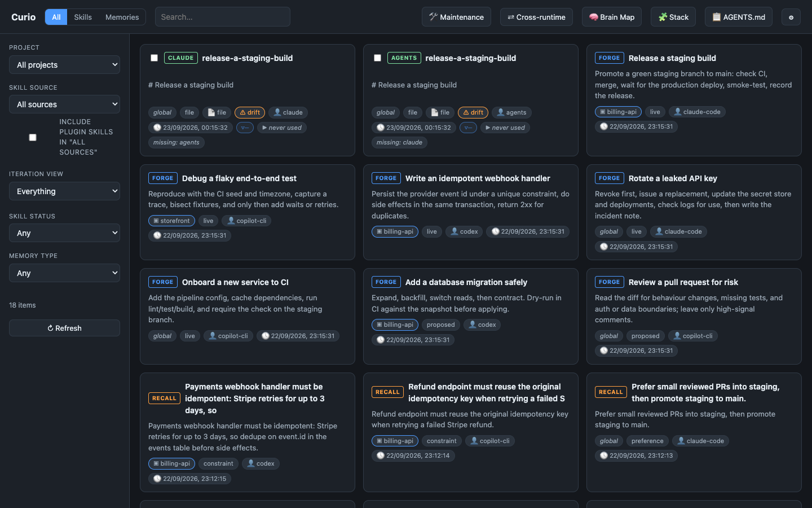Viewport: 812px width, 508px height.
Task: Select the AGENTS release-a-staging-build checkbox
Action: click(x=377, y=58)
